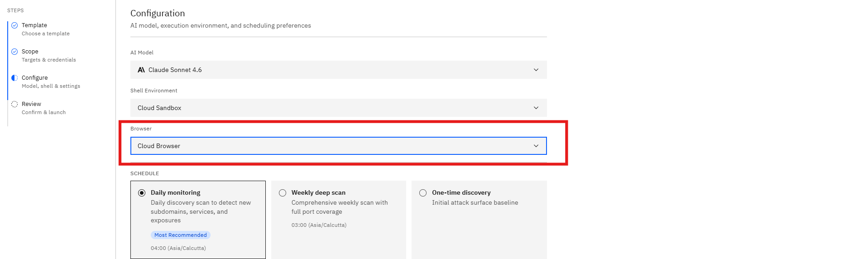The image size is (868, 259).
Task: Click the STEPS sidebar header
Action: pyautogui.click(x=15, y=10)
